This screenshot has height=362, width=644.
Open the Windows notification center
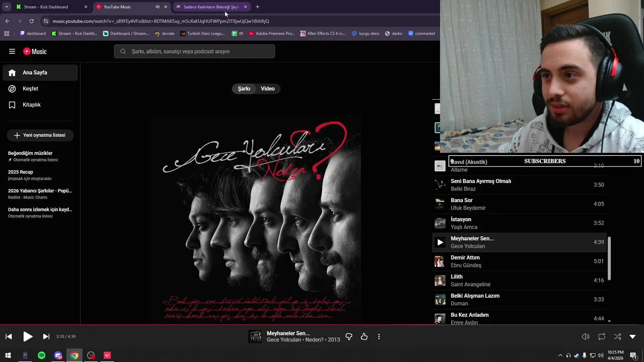point(633,355)
